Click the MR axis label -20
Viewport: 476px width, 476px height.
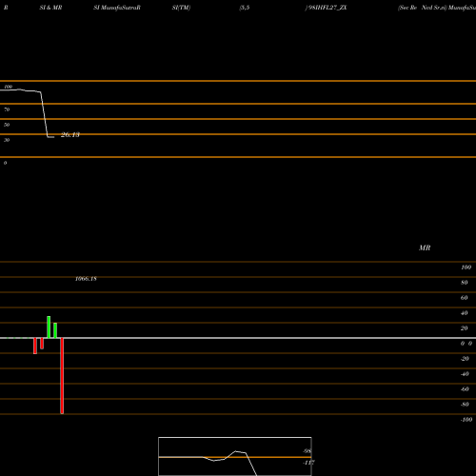[x=465, y=359]
